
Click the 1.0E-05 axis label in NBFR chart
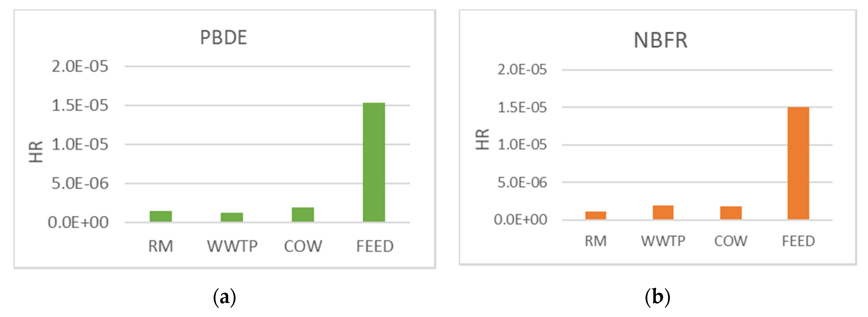click(x=522, y=145)
